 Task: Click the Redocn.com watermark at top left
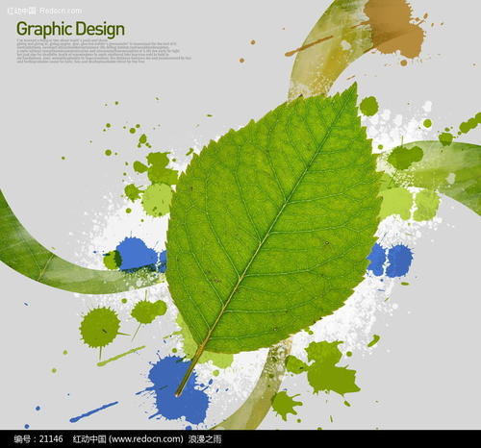(x=44, y=11)
